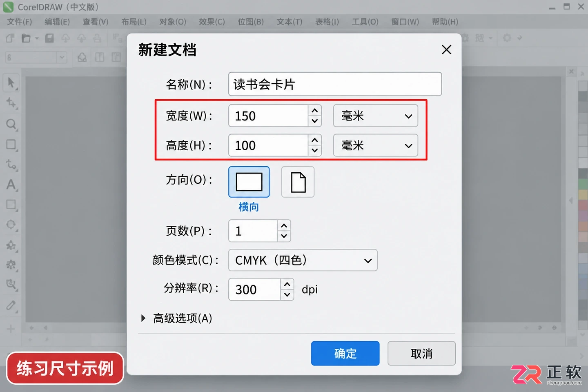Click the plus icon at toolbox bottom
This screenshot has height=392, width=588.
tap(11, 329)
